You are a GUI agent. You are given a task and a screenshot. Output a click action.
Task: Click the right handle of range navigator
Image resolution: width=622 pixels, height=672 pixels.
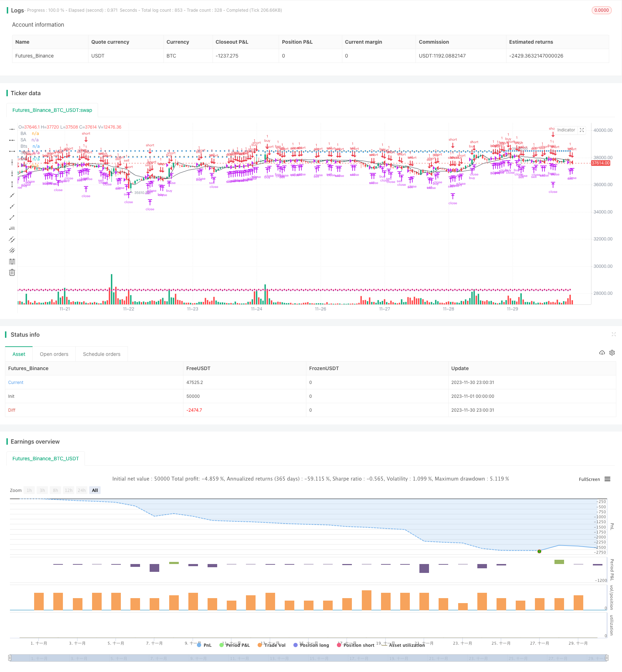click(607, 658)
